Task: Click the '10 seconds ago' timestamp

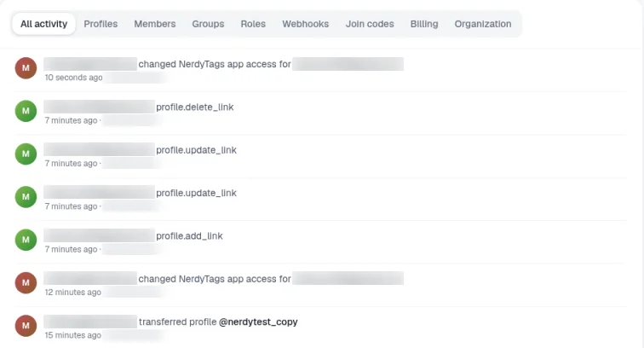Action: pos(73,78)
